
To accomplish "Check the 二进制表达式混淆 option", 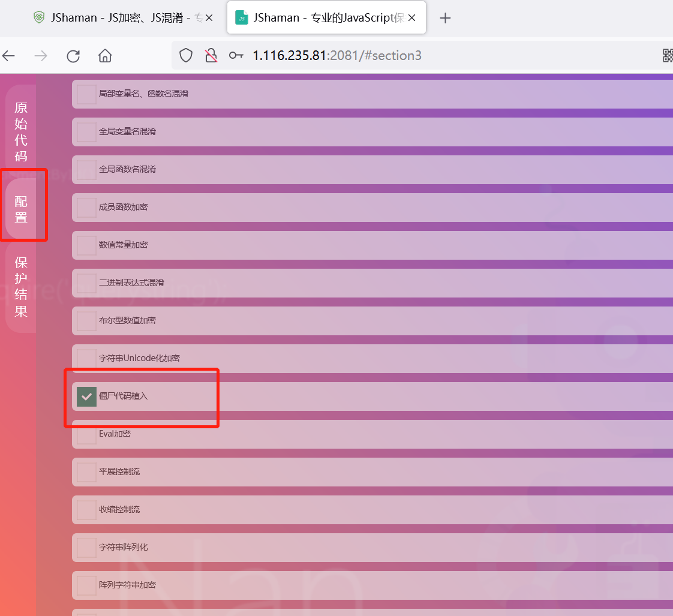I will point(86,283).
